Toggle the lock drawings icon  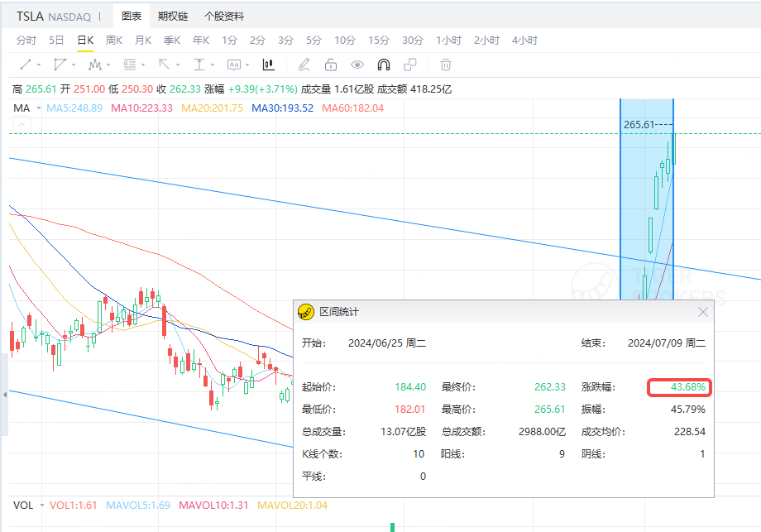pyautogui.click(x=331, y=65)
